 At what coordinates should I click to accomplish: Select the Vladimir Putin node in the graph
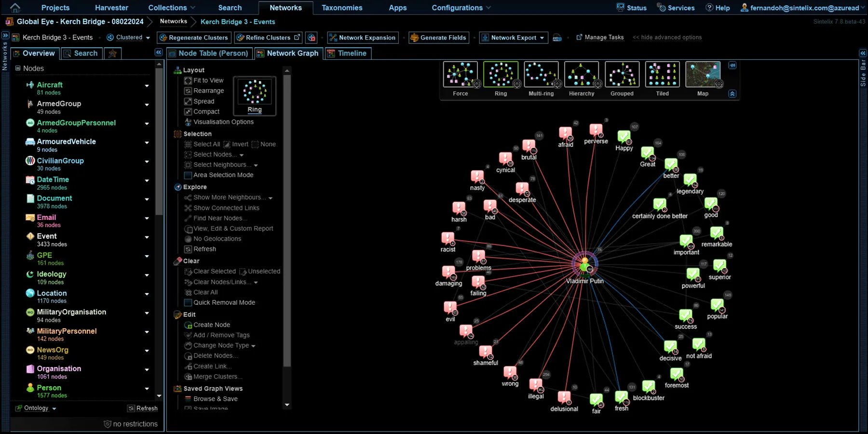click(x=584, y=265)
